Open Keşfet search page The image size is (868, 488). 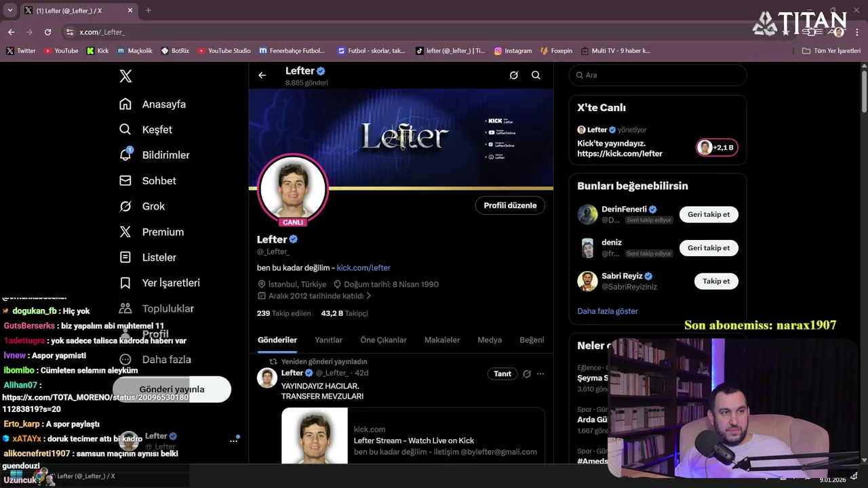[146, 129]
